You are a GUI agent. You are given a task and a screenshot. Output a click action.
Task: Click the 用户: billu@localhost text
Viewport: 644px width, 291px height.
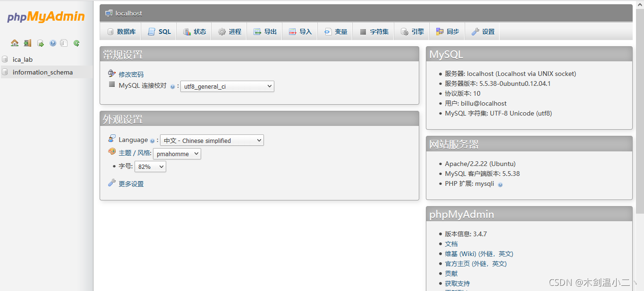(475, 103)
